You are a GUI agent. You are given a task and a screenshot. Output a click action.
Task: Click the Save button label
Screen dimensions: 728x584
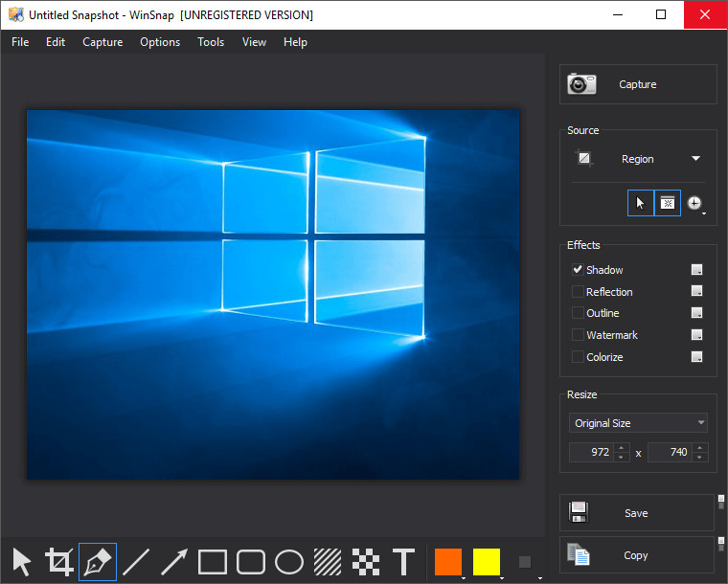[x=636, y=513]
